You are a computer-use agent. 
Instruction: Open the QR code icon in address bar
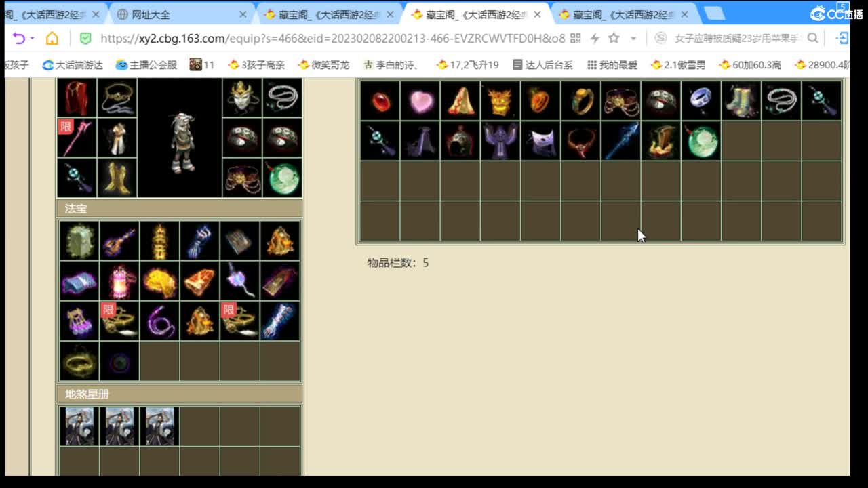tap(576, 39)
